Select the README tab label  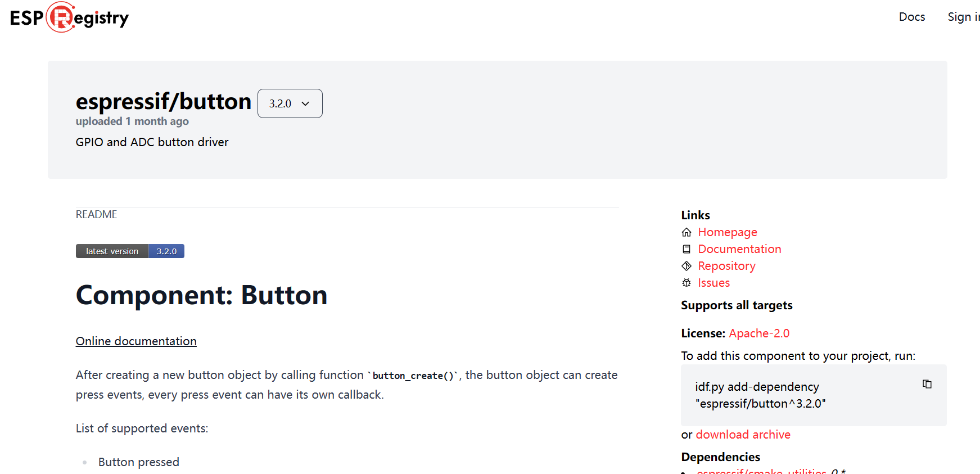click(96, 214)
